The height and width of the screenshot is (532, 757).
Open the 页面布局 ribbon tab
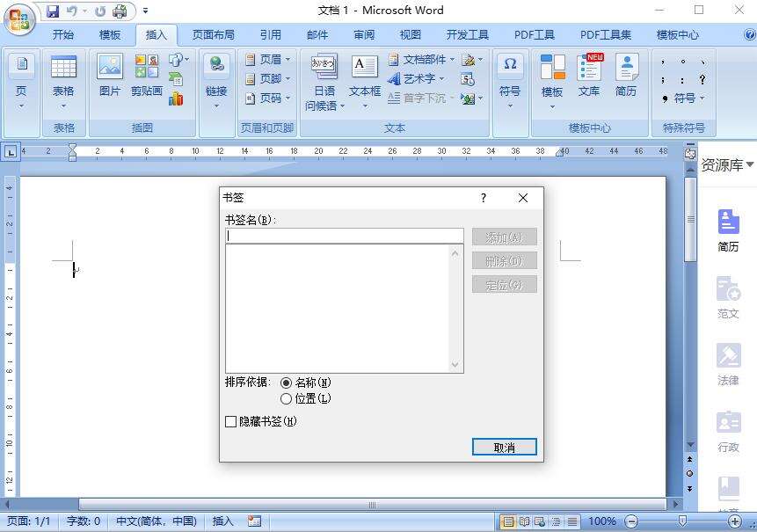pyautogui.click(x=214, y=35)
